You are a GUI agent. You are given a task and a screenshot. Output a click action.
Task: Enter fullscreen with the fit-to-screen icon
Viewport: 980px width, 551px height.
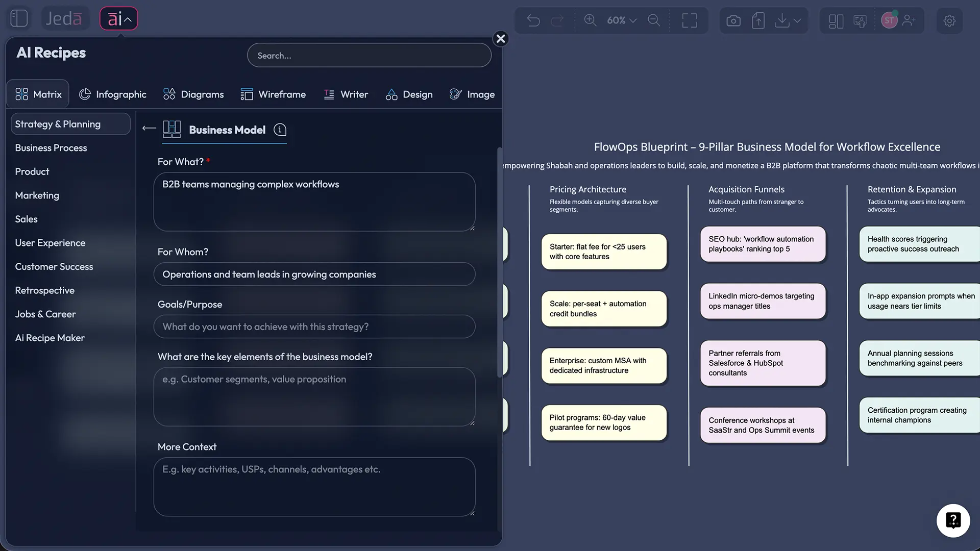(689, 20)
